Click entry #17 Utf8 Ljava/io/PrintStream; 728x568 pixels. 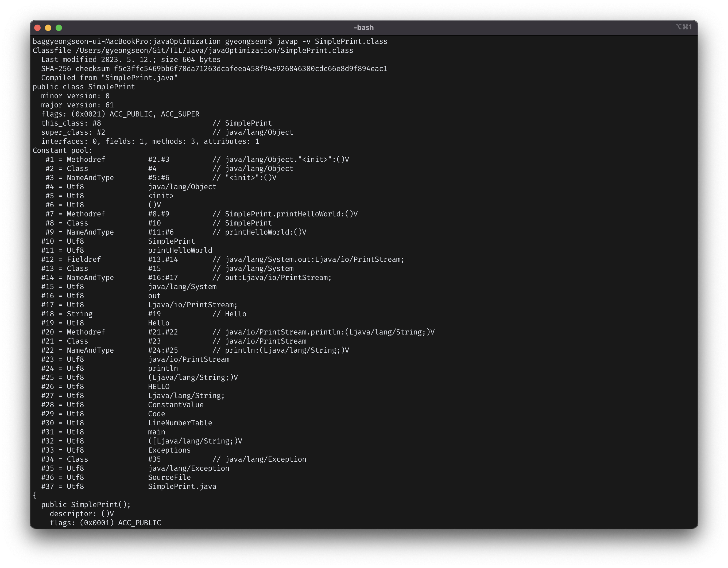[139, 305]
